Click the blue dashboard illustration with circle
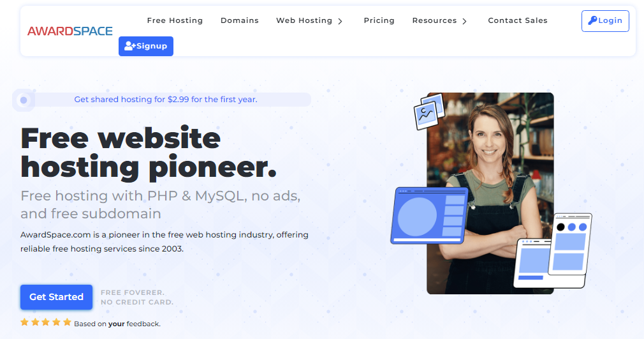The width and height of the screenshot is (644, 339). 429,216
